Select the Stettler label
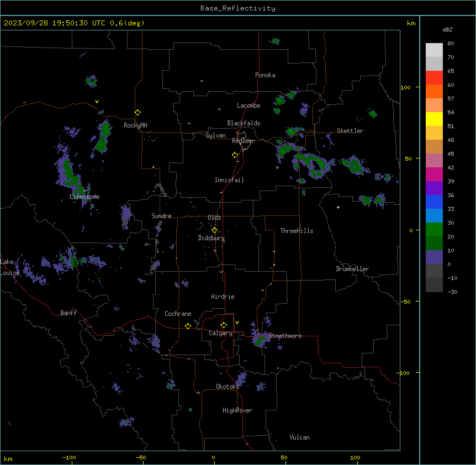Viewport: 476px width, 465px height. point(350,131)
